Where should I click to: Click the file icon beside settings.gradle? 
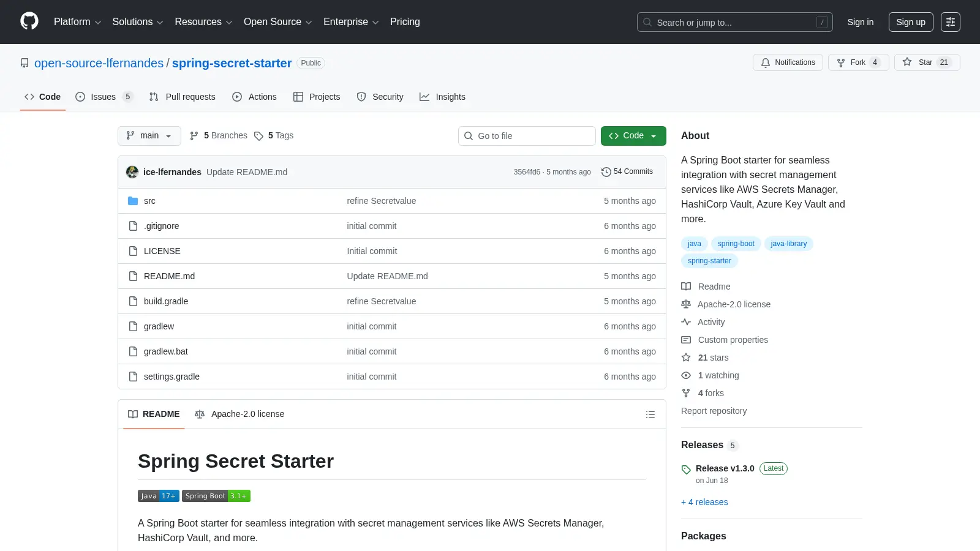133,377
